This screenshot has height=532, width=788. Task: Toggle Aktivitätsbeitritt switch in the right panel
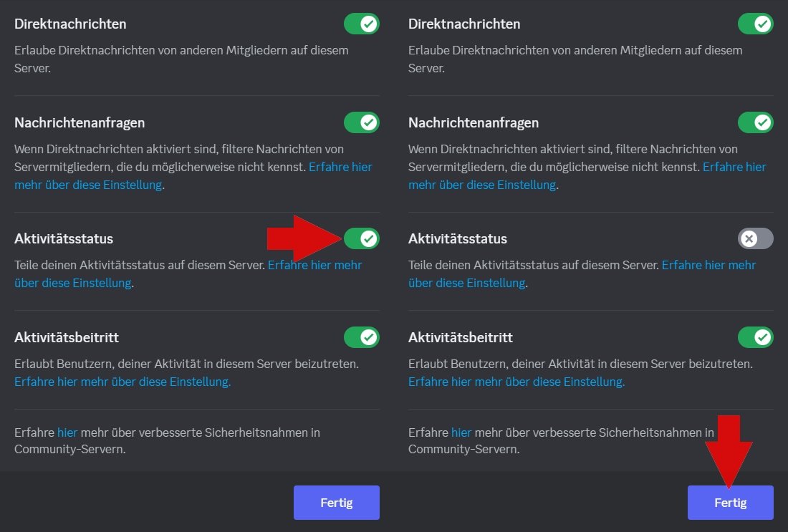point(755,337)
